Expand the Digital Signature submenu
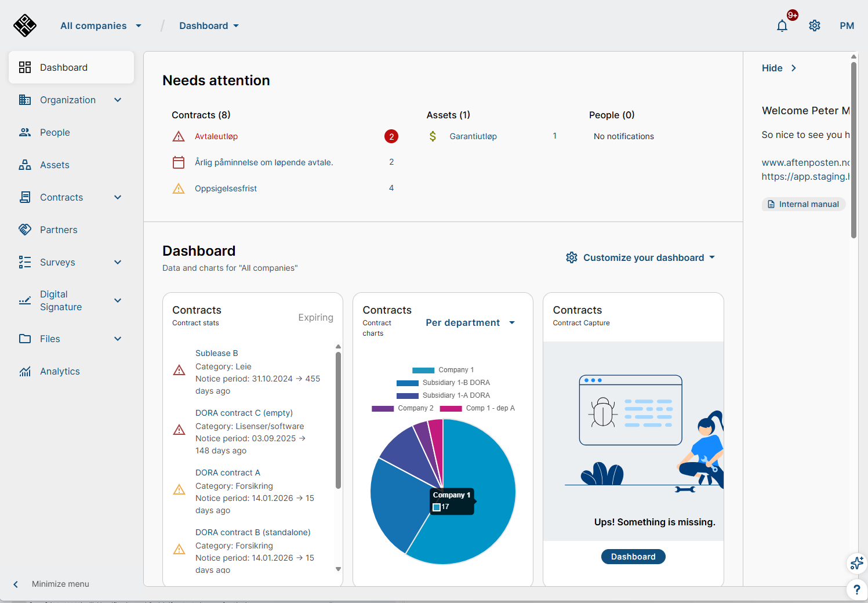 [x=118, y=300]
